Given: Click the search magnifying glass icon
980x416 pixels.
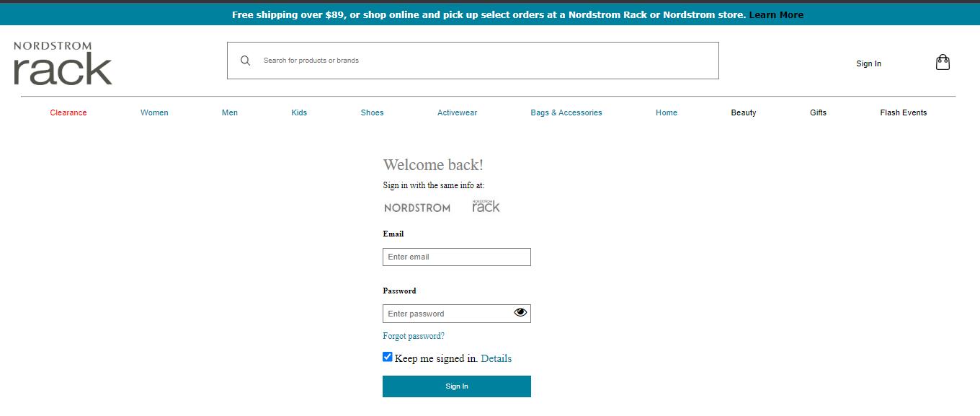Looking at the screenshot, I should click(x=246, y=60).
